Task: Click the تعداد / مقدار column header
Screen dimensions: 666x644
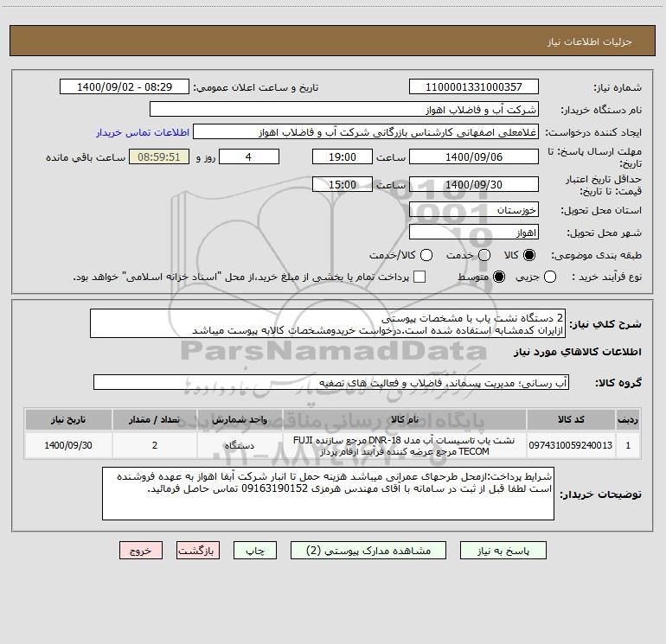Action: click(x=155, y=419)
